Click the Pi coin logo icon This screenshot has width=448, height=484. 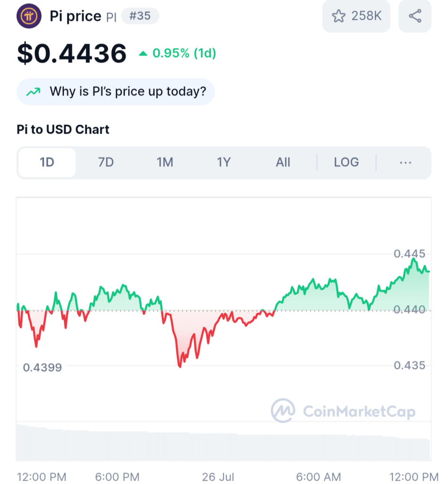coord(29,16)
